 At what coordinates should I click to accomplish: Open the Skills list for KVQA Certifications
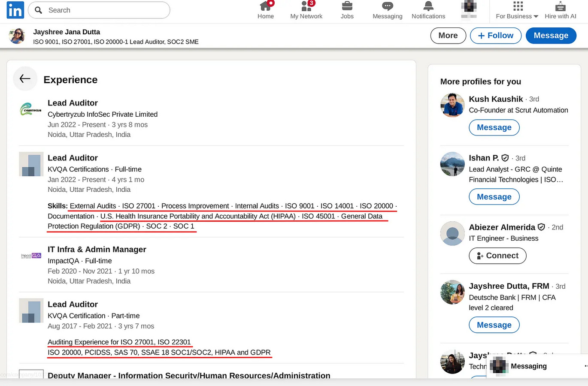click(222, 216)
